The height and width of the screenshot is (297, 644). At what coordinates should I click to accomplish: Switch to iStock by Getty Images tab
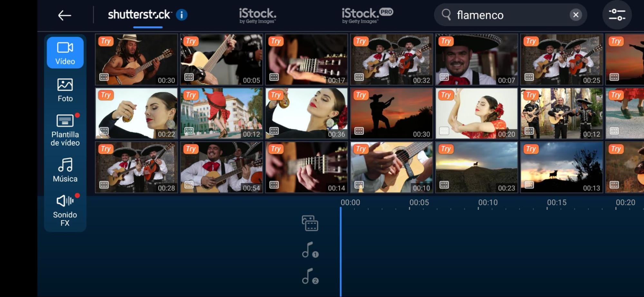[x=258, y=15]
